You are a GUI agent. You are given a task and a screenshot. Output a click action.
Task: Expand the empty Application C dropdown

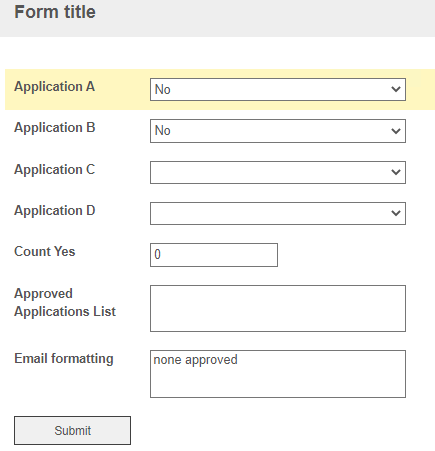(x=278, y=172)
